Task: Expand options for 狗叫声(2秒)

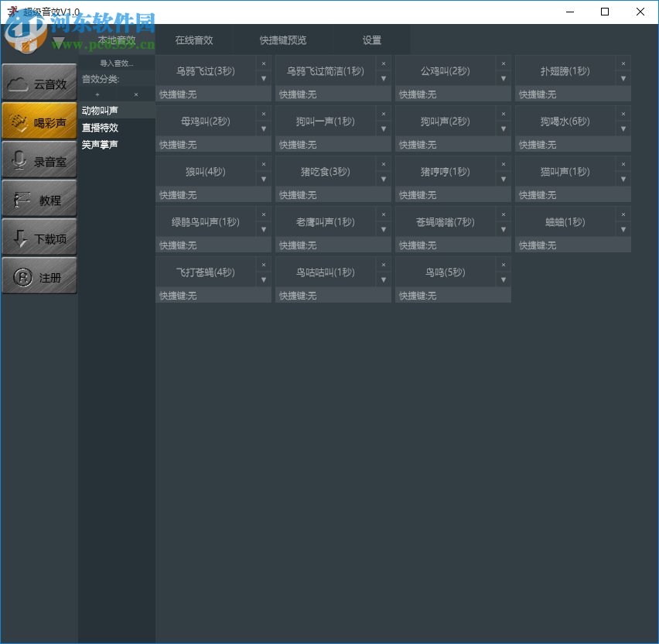Action: [503, 128]
